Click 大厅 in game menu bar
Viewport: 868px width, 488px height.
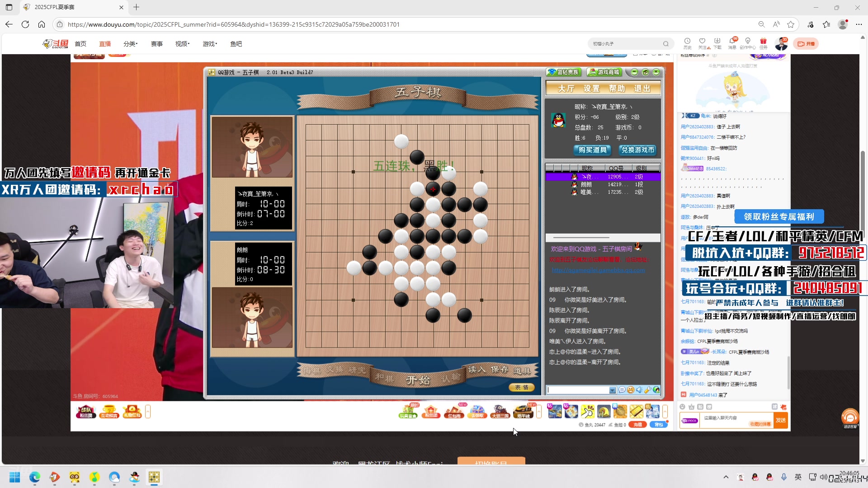pos(566,89)
